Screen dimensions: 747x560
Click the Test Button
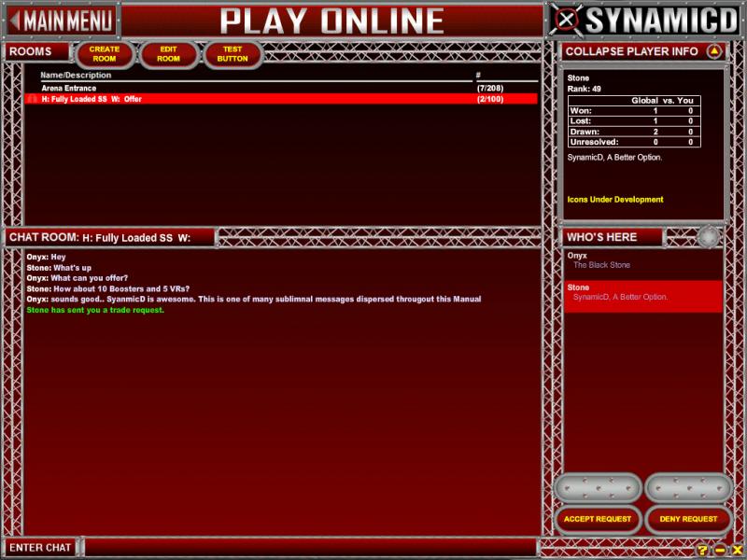[x=233, y=54]
